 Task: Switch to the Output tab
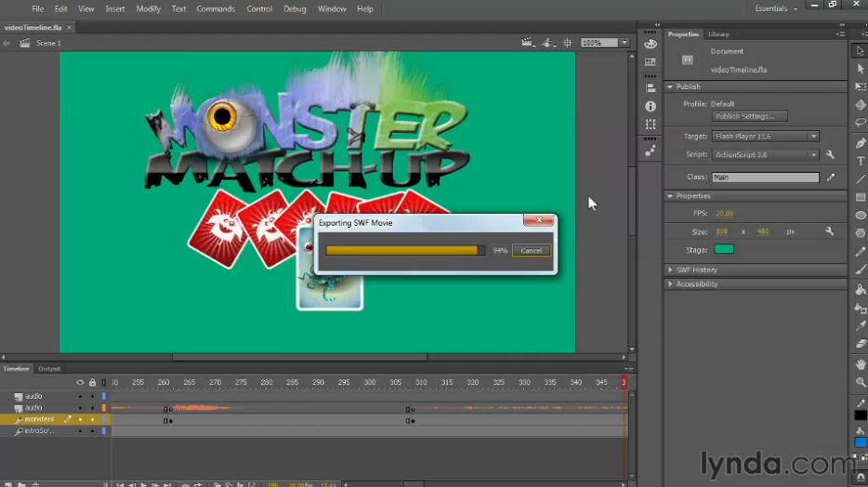pos(49,369)
